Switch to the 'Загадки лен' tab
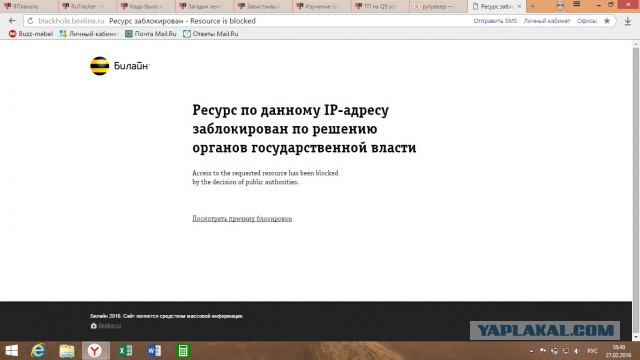Image resolution: width=640 pixels, height=360 pixels. click(x=205, y=7)
